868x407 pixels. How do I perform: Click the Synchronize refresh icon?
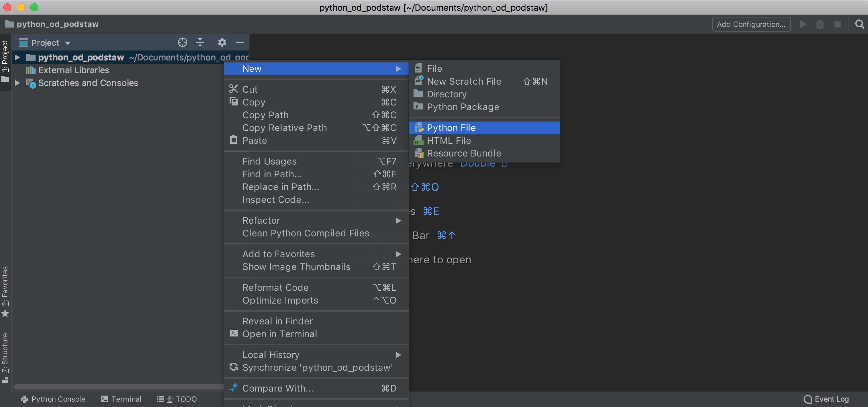(x=234, y=367)
